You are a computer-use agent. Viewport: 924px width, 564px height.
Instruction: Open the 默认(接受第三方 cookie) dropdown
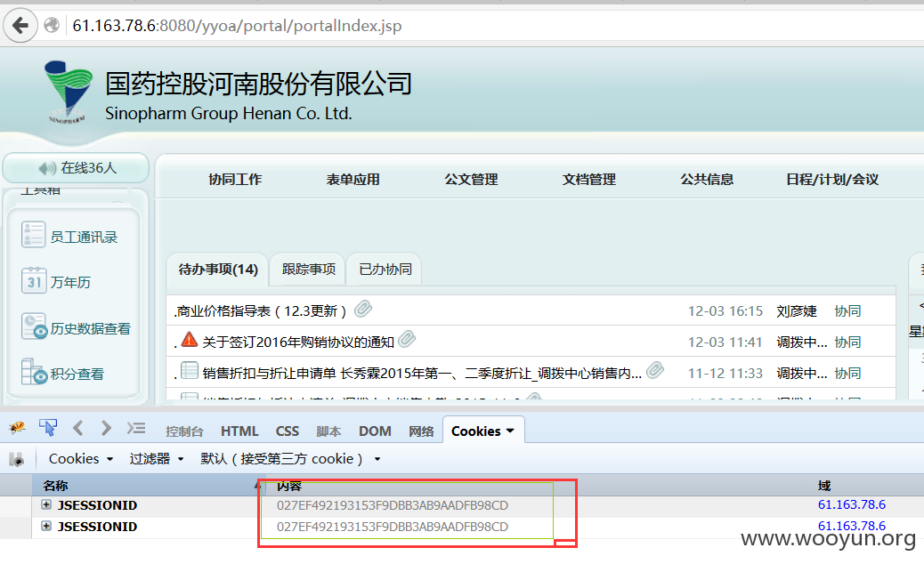[290, 459]
